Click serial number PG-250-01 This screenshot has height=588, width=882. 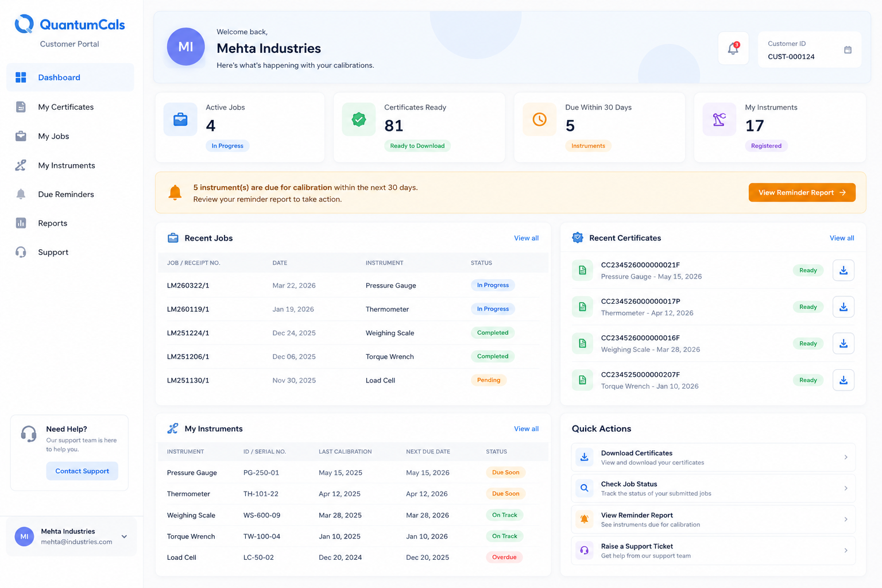point(261,473)
